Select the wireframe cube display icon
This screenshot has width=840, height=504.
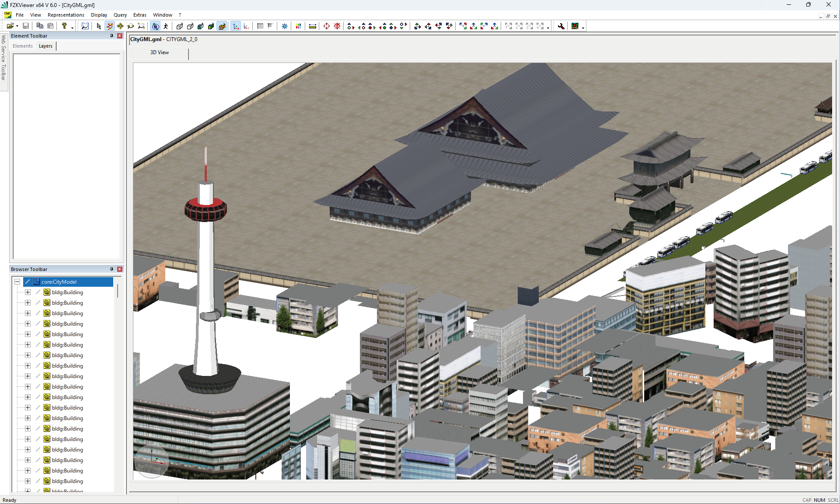coord(179,26)
